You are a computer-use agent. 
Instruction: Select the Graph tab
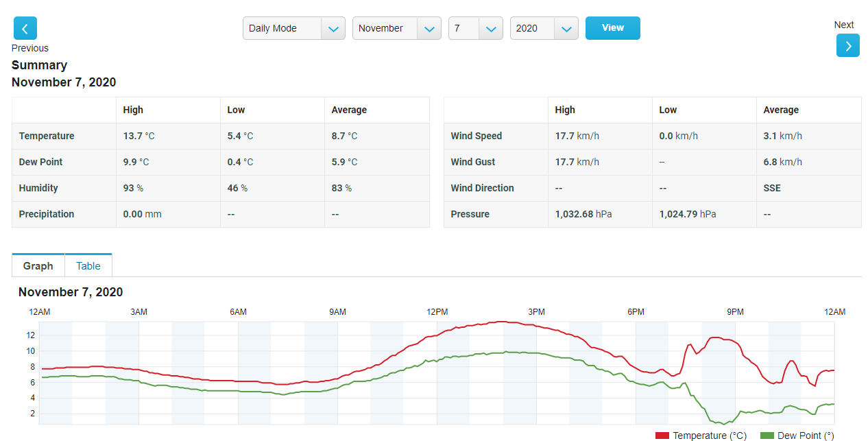pyautogui.click(x=38, y=266)
